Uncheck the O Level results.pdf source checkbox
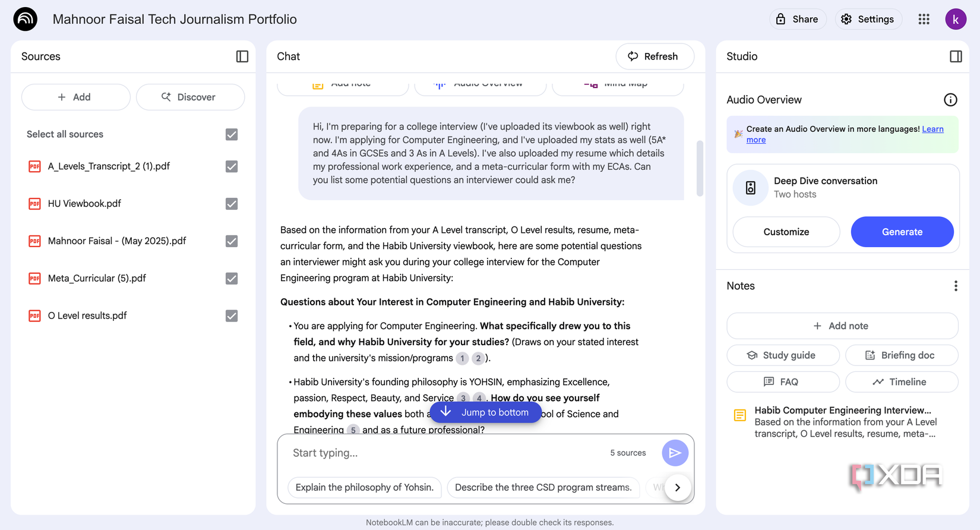Image resolution: width=980 pixels, height=530 pixels. [232, 316]
